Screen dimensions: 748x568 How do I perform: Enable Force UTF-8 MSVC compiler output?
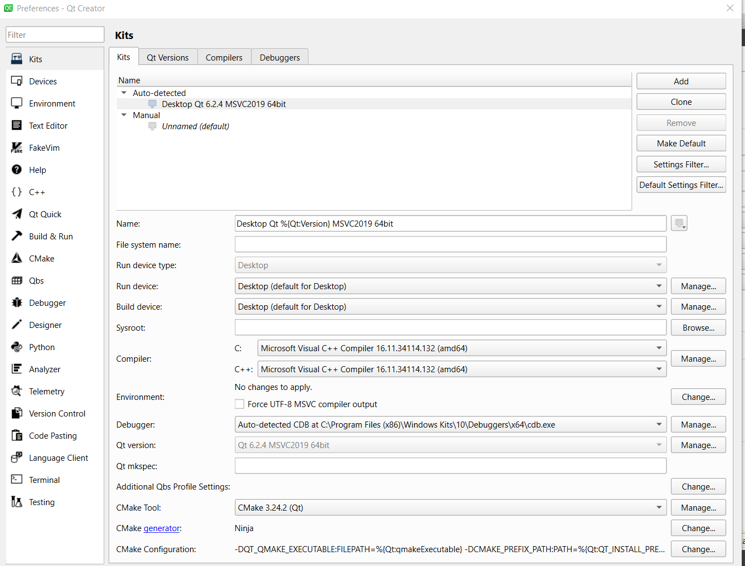240,404
